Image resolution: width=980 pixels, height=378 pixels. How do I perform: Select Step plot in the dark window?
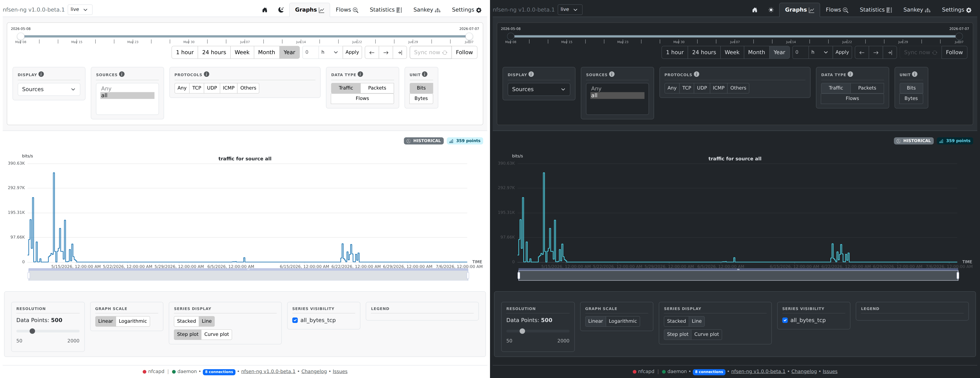tap(678, 334)
